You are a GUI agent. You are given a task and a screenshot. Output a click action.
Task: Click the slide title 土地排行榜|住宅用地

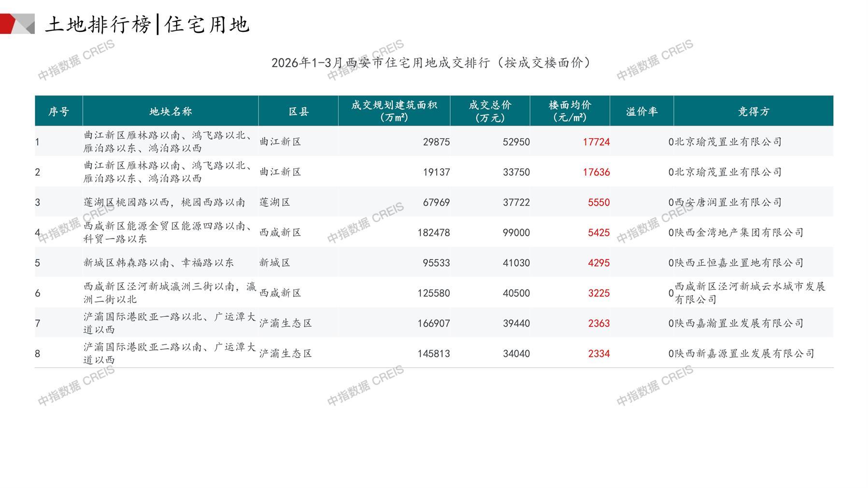coord(147,25)
